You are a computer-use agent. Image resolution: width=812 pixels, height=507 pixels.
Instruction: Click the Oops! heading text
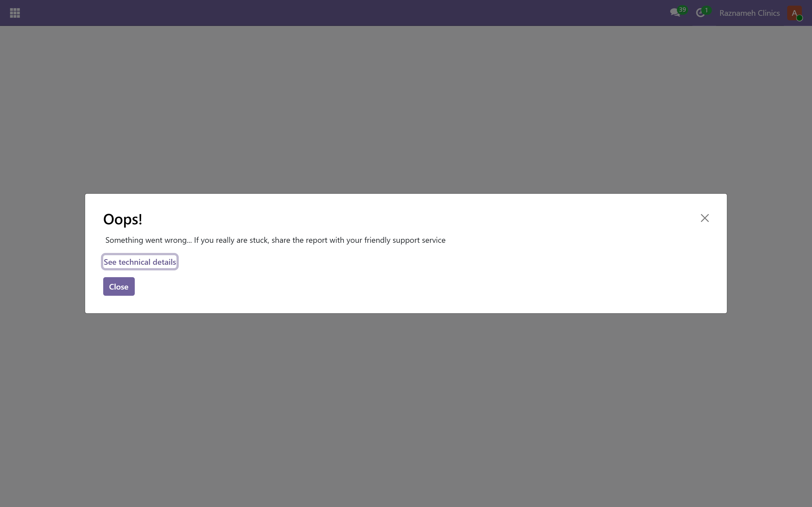coord(123,219)
